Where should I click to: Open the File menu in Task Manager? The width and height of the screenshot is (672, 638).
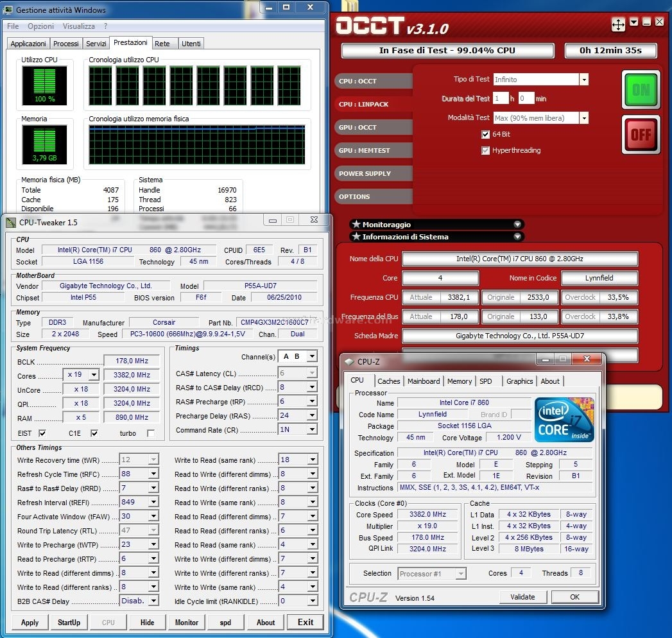click(x=13, y=26)
